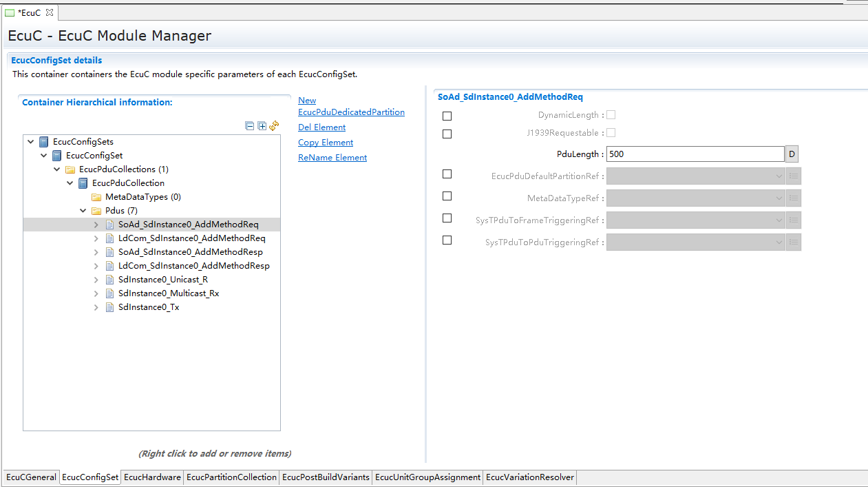Image resolution: width=868 pixels, height=487 pixels.
Task: Click the expand all tree icon
Action: tap(262, 126)
